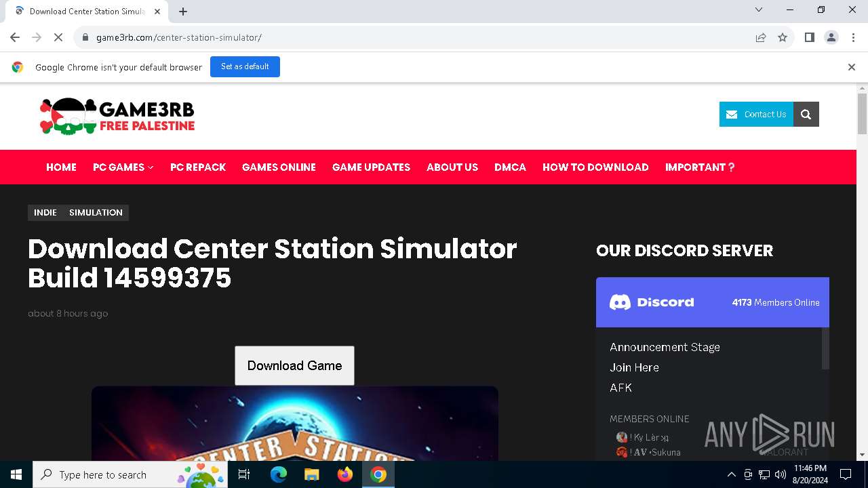Open the Join Here Discord channel

coord(634,367)
